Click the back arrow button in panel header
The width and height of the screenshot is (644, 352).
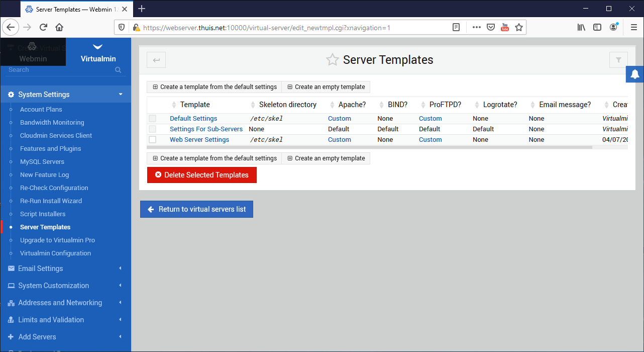click(156, 60)
